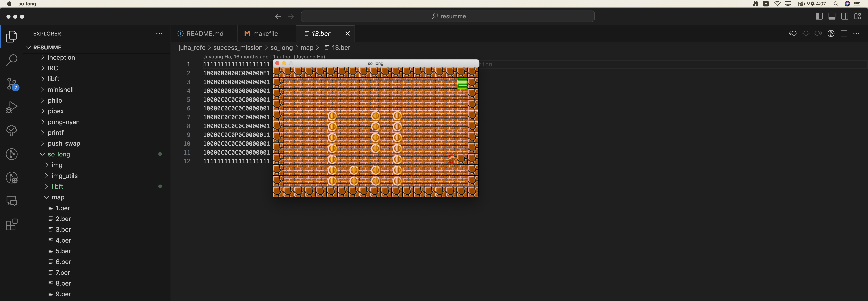Toggle the primary side bar
Image resolution: width=868 pixels, height=301 pixels.
[819, 16]
